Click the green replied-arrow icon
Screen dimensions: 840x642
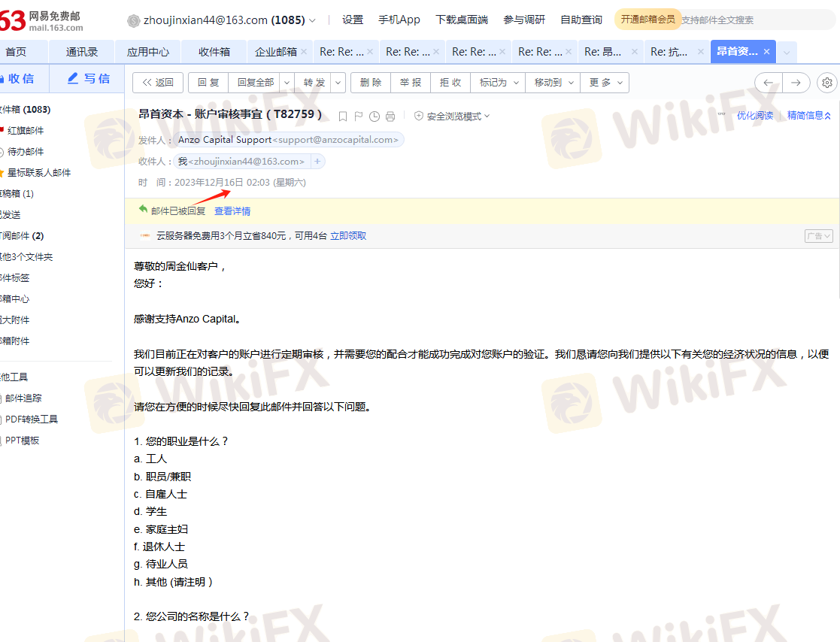(x=143, y=209)
